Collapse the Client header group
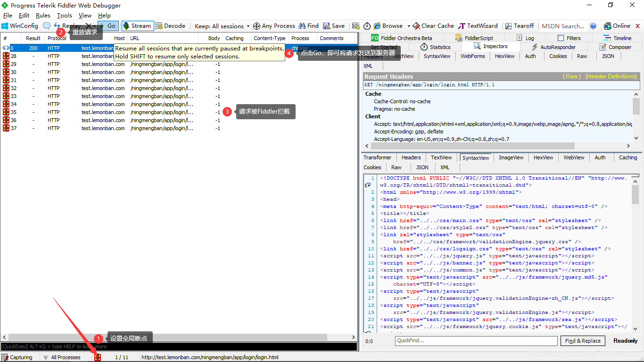Viewport: 644px width, 362px height. pos(372,116)
